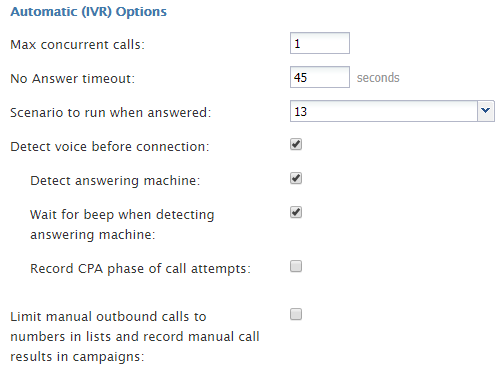Click the 'Max concurrent calls:' label
This screenshot has height=372, width=502.
[78, 44]
